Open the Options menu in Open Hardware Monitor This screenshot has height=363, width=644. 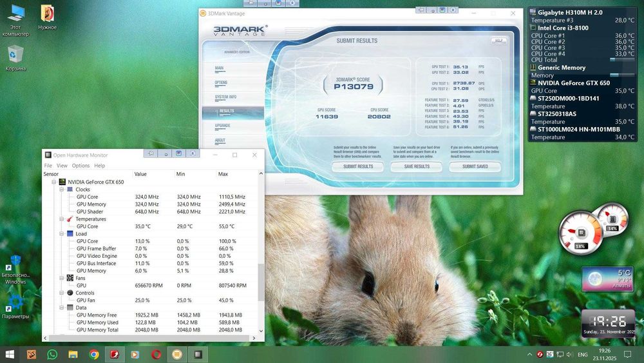coord(80,165)
